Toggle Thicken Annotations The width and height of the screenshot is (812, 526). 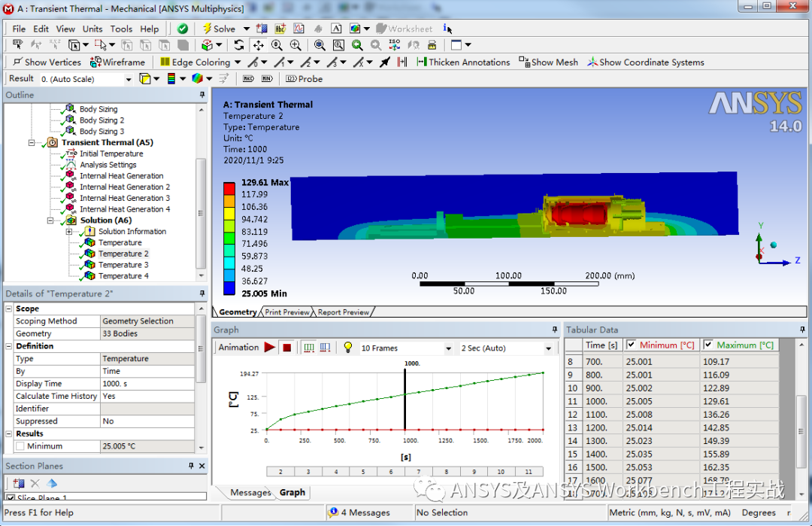coord(463,62)
